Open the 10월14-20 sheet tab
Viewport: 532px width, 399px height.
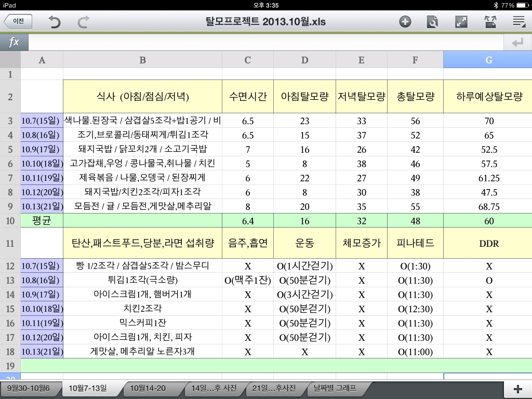(148, 388)
